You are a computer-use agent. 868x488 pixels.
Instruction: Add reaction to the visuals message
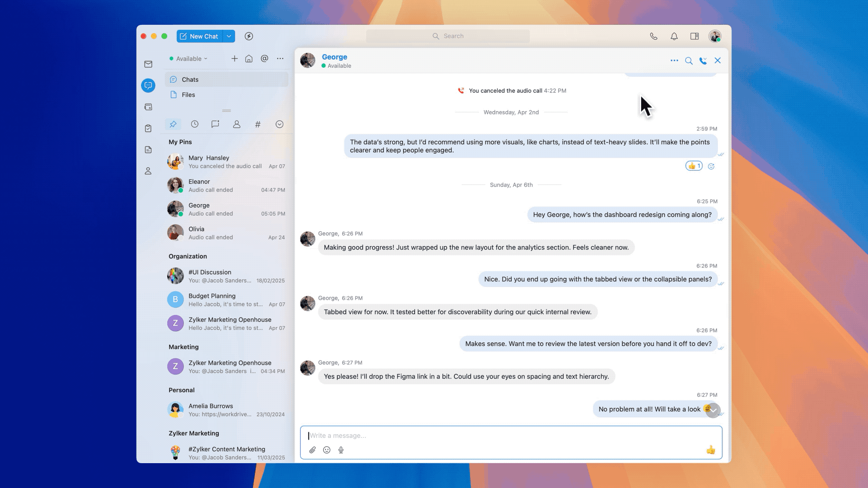click(711, 166)
